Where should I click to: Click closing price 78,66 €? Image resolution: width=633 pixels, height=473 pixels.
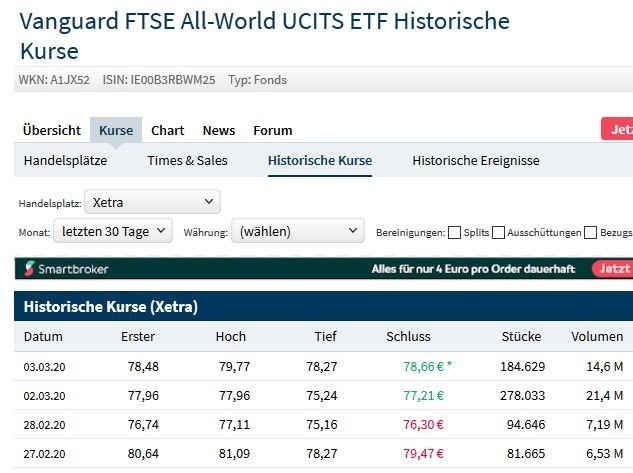click(423, 366)
